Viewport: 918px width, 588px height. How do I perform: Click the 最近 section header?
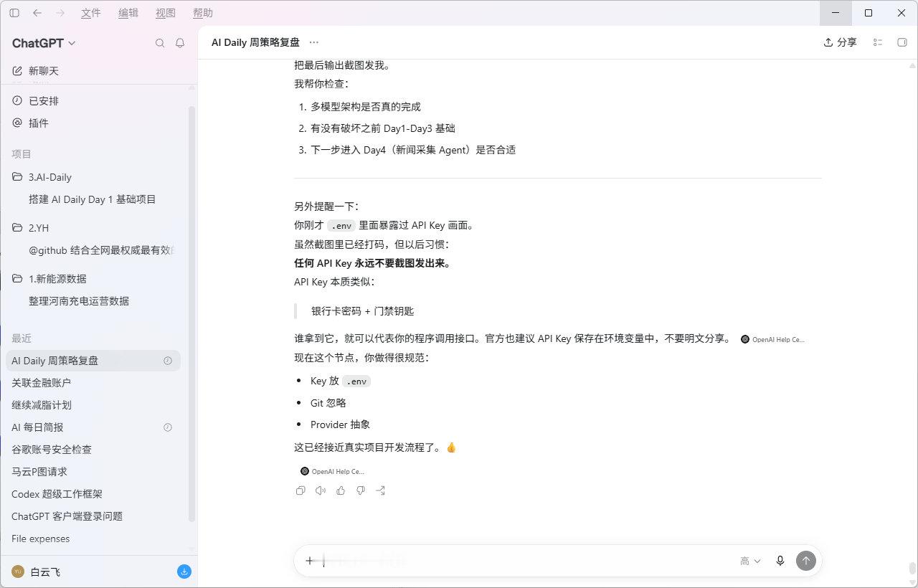coord(22,338)
